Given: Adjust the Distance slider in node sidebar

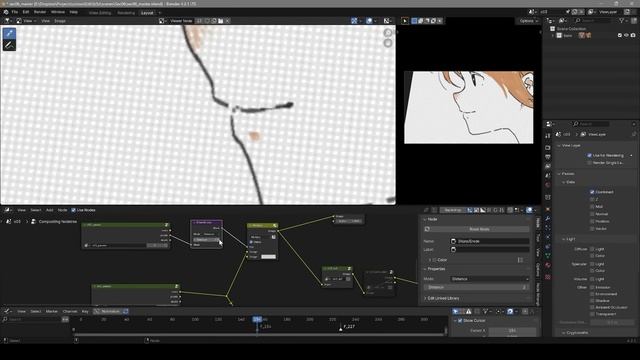Looking at the screenshot, I should click(x=477, y=287).
